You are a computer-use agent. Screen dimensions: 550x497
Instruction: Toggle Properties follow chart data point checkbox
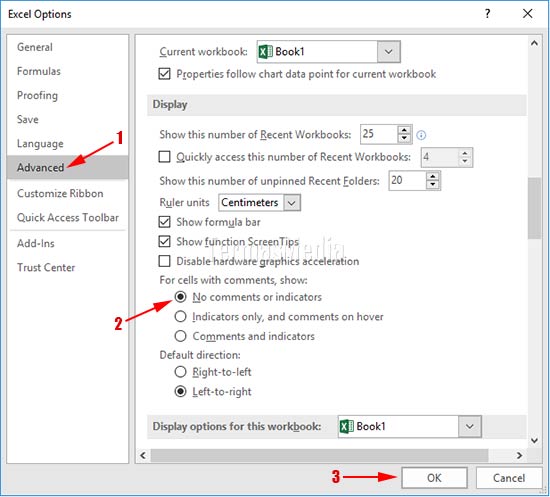165,74
